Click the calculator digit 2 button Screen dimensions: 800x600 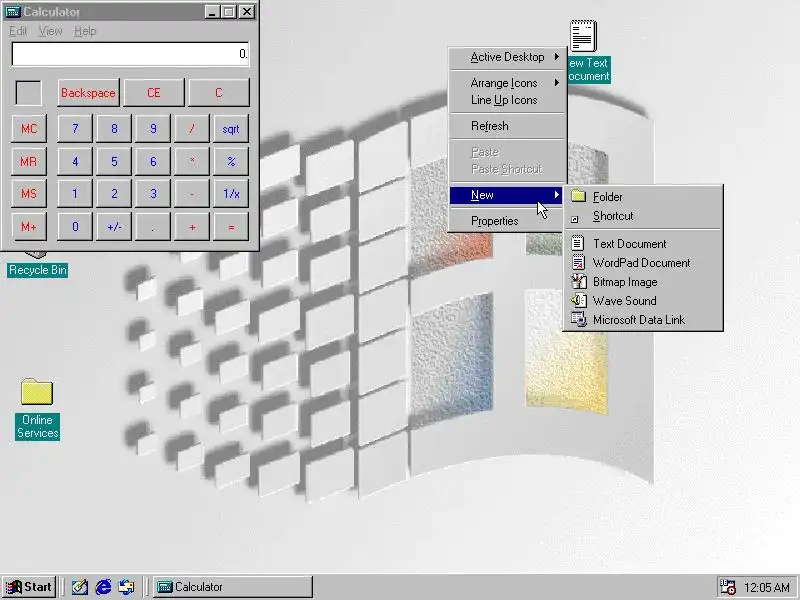coord(114,194)
